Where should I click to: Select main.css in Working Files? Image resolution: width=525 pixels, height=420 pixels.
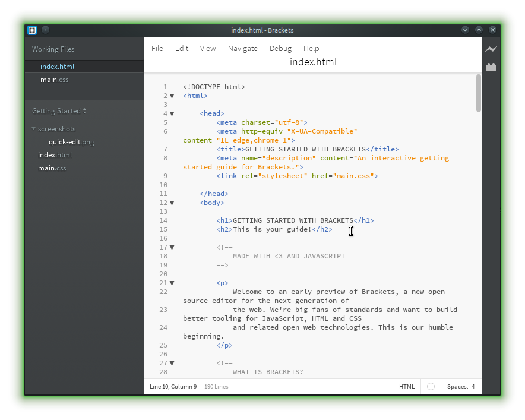tap(84, 80)
